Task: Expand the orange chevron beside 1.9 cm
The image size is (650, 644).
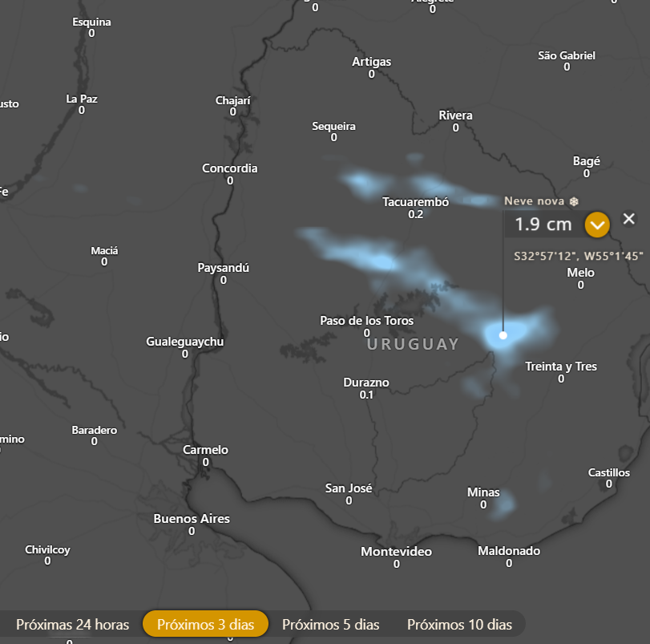Action: [x=597, y=225]
